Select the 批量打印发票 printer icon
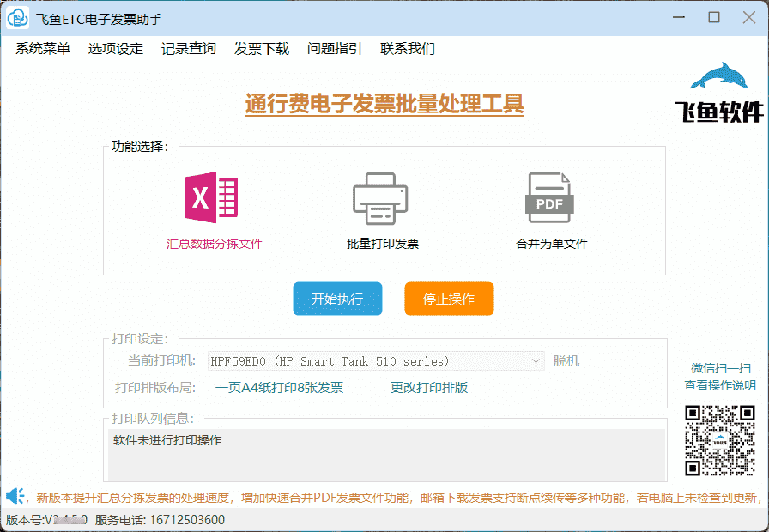The width and height of the screenshot is (769, 532). pyautogui.click(x=380, y=196)
